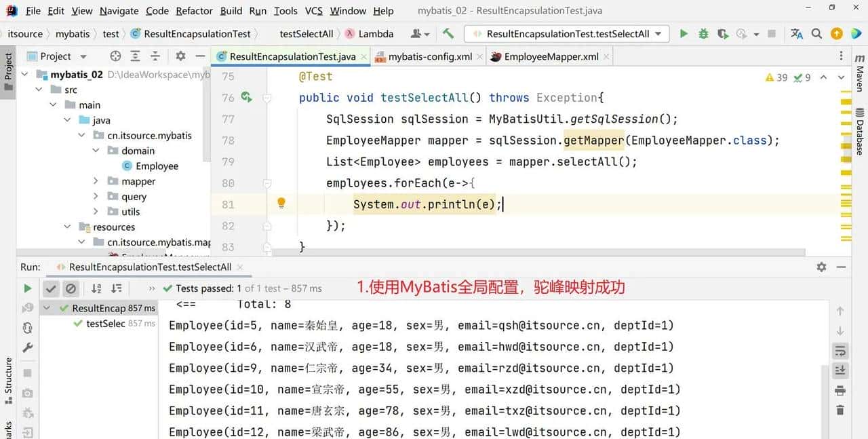Rerun tests with the green play icon
The image size is (868, 439).
[27, 288]
